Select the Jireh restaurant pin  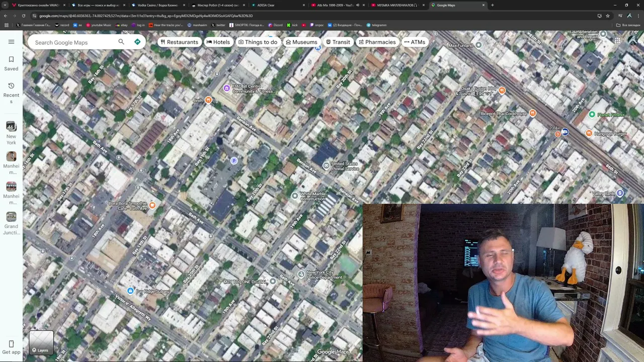click(208, 100)
